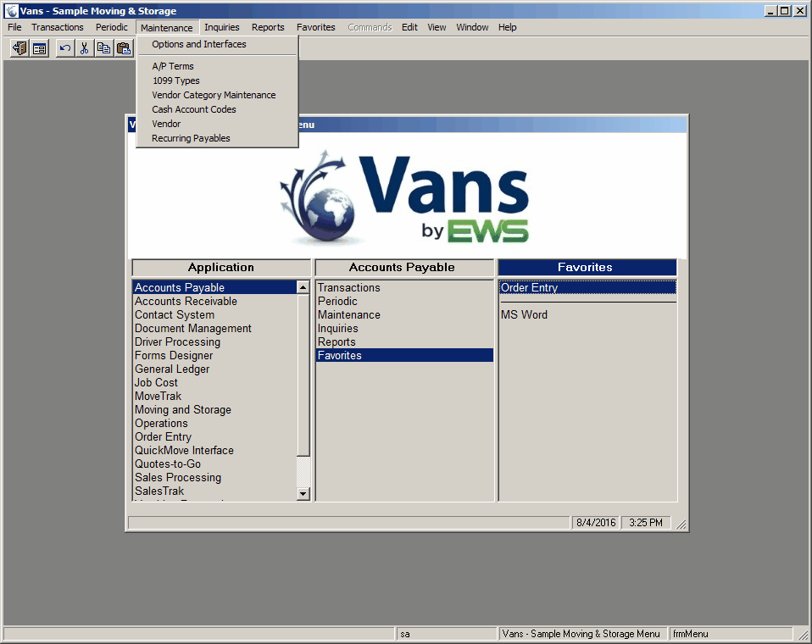Click the Exit door toolbar icon

click(x=19, y=48)
